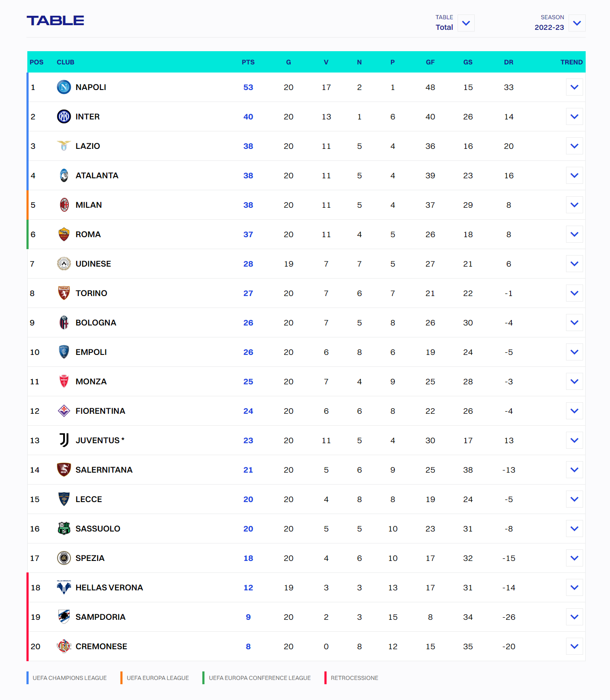
Task: Expand Udinese's trend chevron
Action: pyautogui.click(x=574, y=264)
